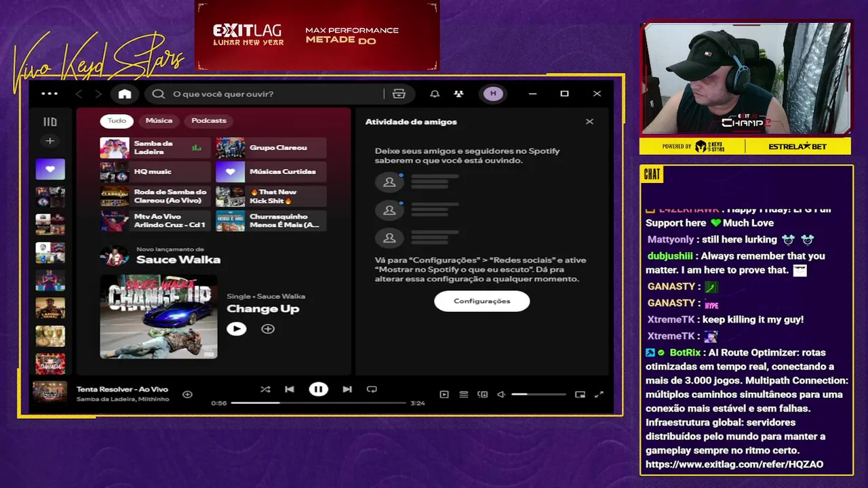Toggle shuffle playback
The image size is (868, 488).
265,389
